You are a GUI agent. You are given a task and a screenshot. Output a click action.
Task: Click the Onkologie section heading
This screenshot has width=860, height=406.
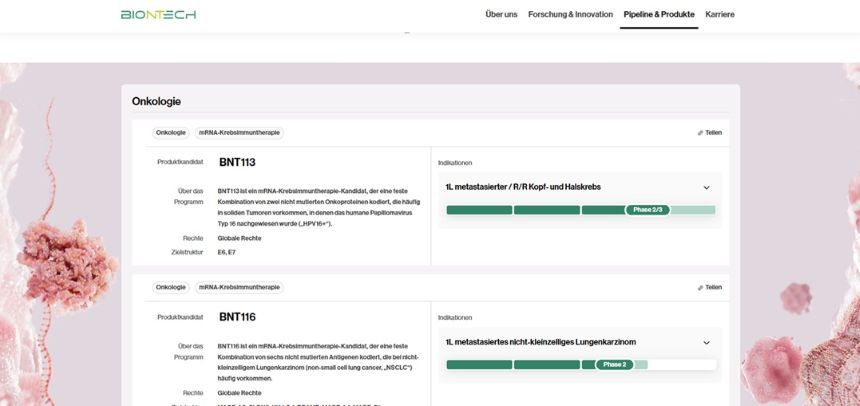point(156,101)
